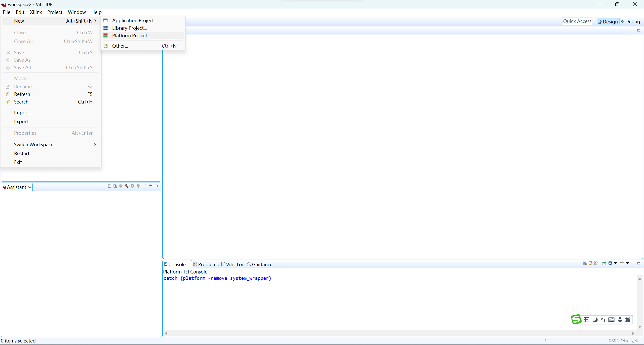Close the Console tab
The width and height of the screenshot is (644, 345).
[189, 264]
